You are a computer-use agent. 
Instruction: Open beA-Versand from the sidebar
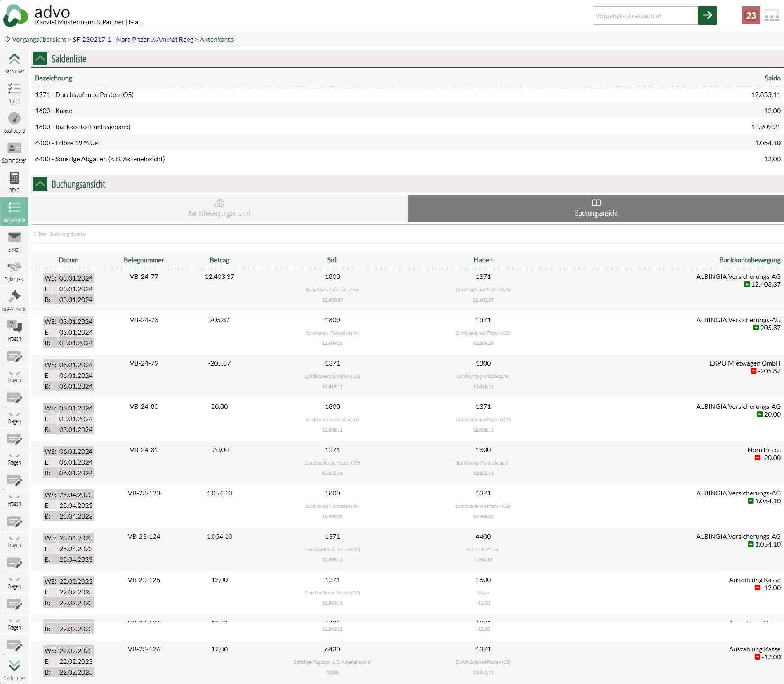[x=14, y=301]
